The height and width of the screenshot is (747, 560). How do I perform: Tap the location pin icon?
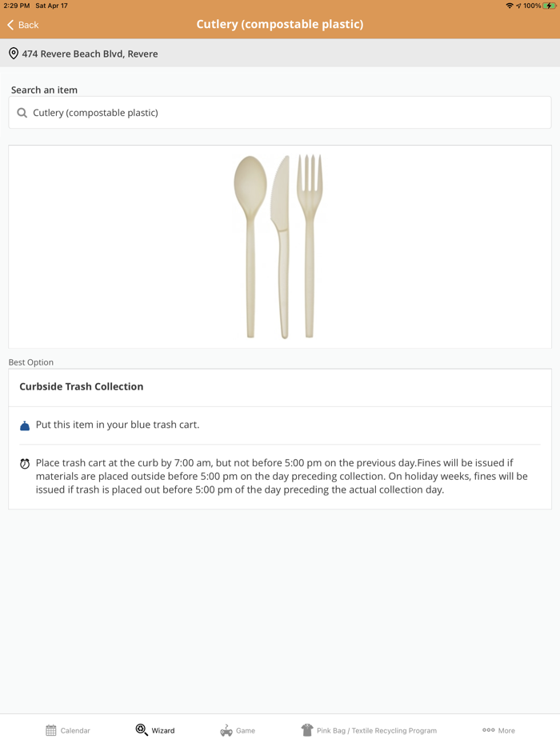pyautogui.click(x=14, y=54)
